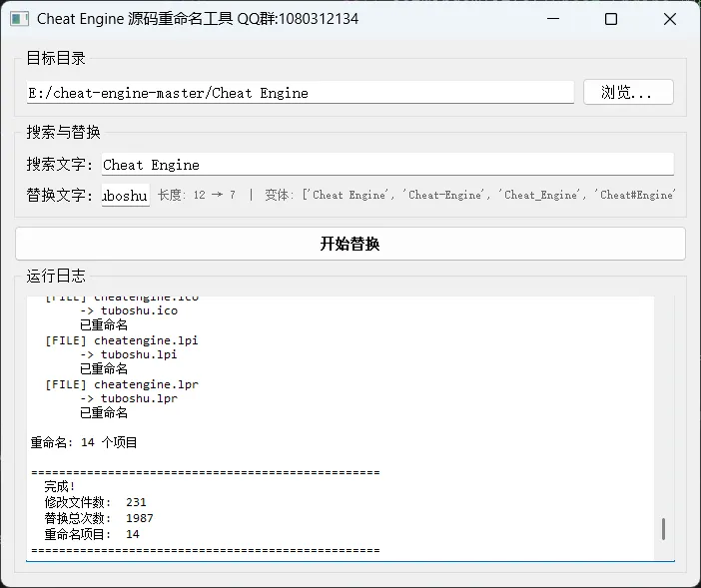
Task: Click the 目标目录 group label
Action: tap(56, 58)
